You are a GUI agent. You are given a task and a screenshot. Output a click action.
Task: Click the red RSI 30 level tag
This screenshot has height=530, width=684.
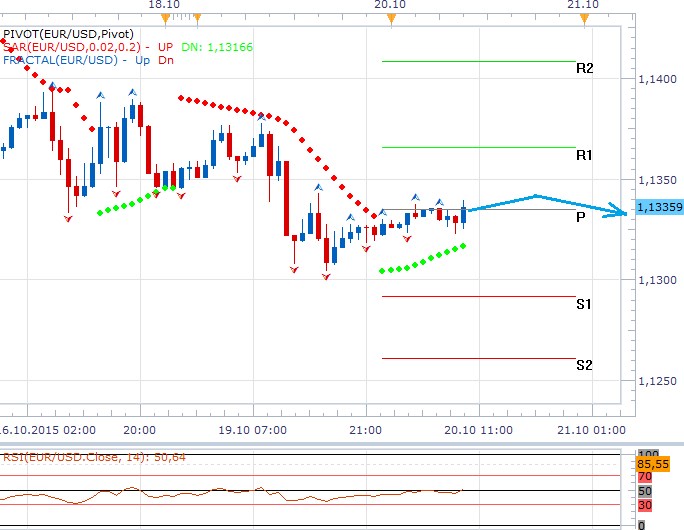point(645,504)
